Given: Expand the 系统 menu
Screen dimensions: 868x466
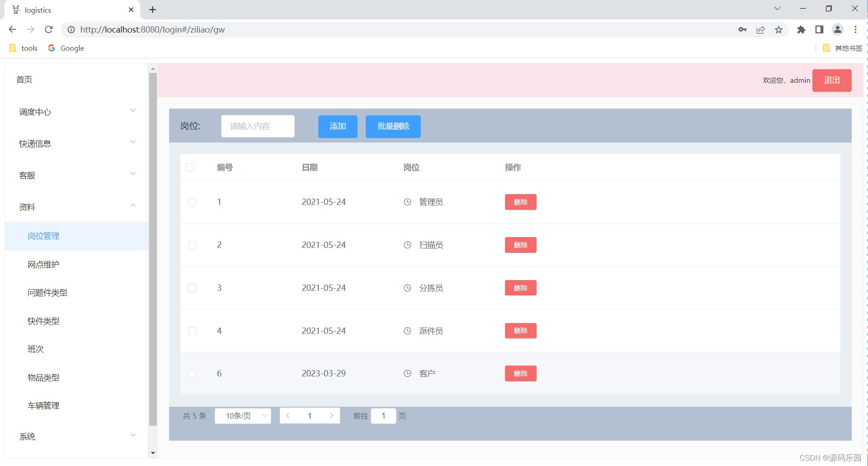Looking at the screenshot, I should (x=76, y=436).
